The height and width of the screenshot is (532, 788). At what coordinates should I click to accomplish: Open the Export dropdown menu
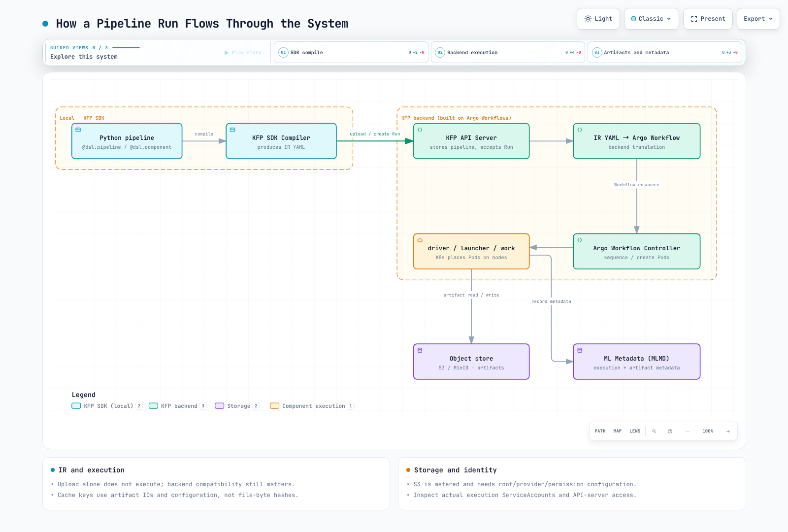pyautogui.click(x=758, y=19)
